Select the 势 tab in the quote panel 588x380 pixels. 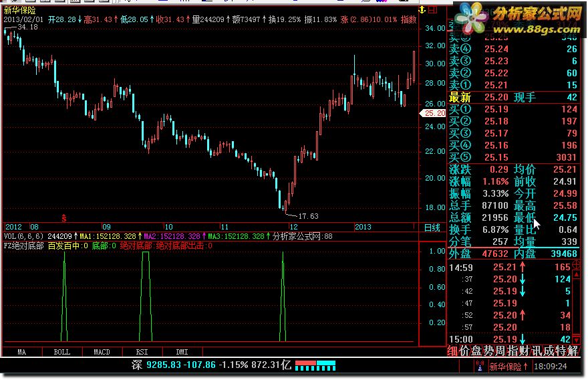[488, 351]
